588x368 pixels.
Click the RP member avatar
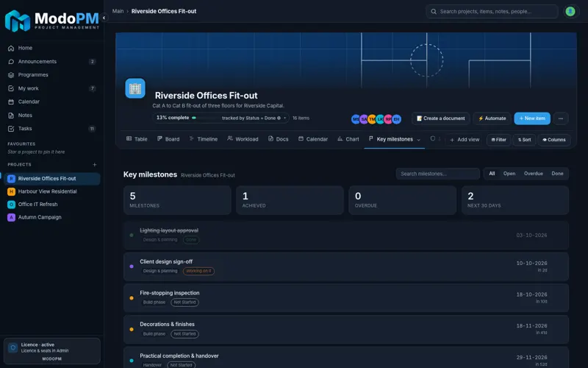click(388, 119)
